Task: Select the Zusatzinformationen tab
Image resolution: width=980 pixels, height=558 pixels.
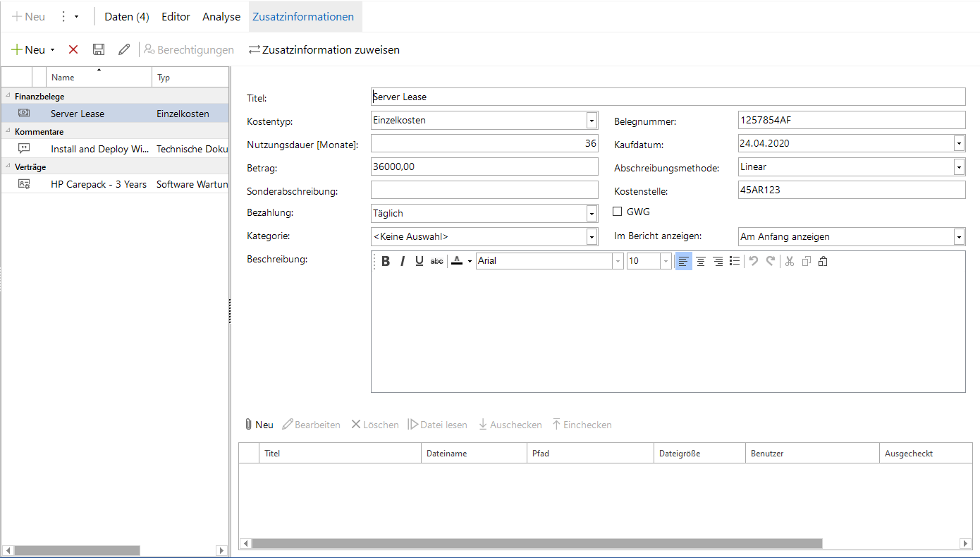Action: [306, 16]
